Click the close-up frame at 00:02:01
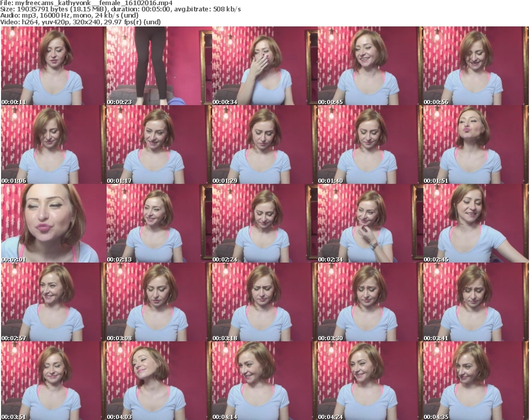The height and width of the screenshot is (420, 530). pos(53,224)
